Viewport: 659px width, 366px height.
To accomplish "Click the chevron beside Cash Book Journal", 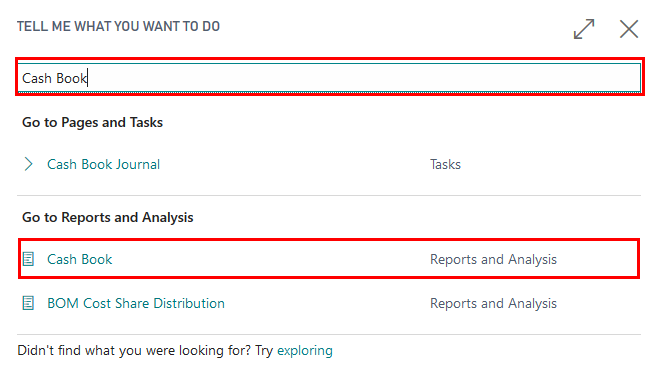I will pyautogui.click(x=28, y=164).
